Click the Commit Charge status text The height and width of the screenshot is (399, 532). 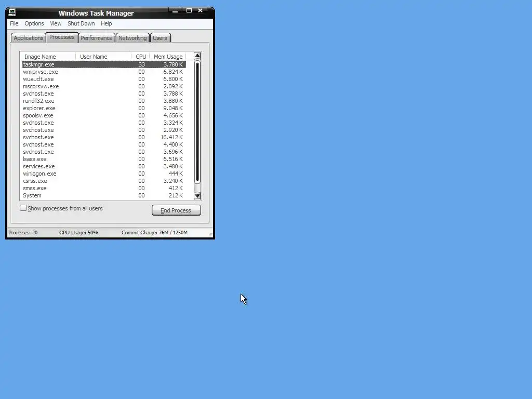click(x=154, y=233)
